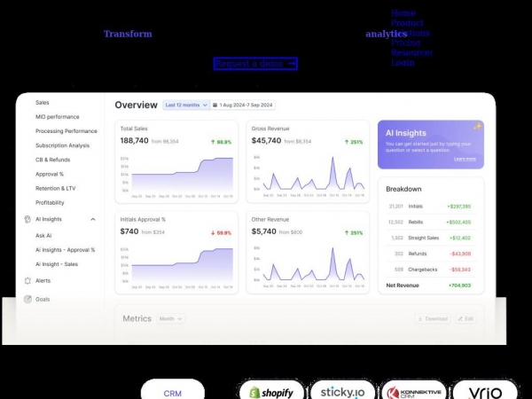Click the Request a demo button
Viewport: 532px width, 399px height.
(x=255, y=64)
